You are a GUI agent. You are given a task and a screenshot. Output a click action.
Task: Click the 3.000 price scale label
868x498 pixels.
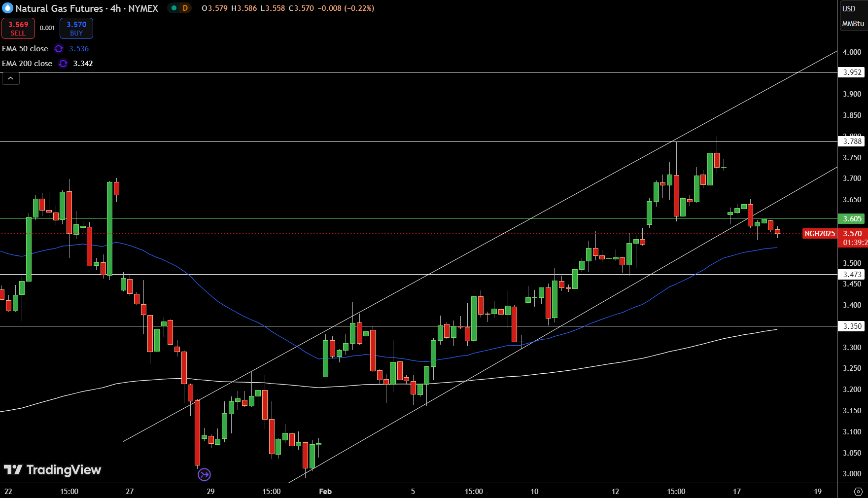852,474
